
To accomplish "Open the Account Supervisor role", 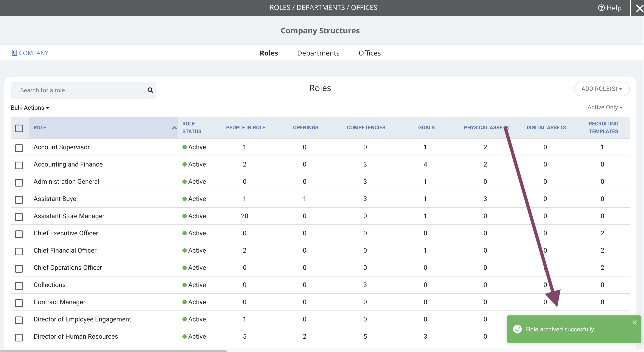I will 62,147.
